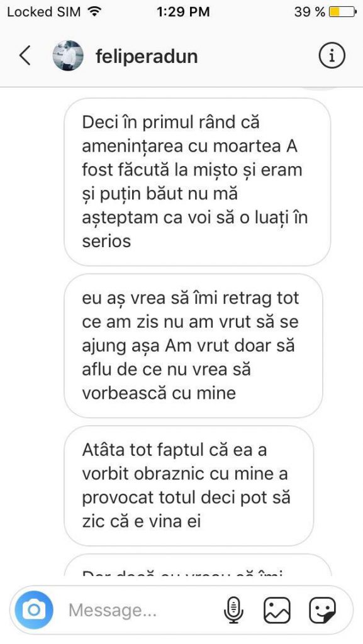Tap feliperadun profile picture
Viewport: 363px width, 644px height.
pos(68,55)
